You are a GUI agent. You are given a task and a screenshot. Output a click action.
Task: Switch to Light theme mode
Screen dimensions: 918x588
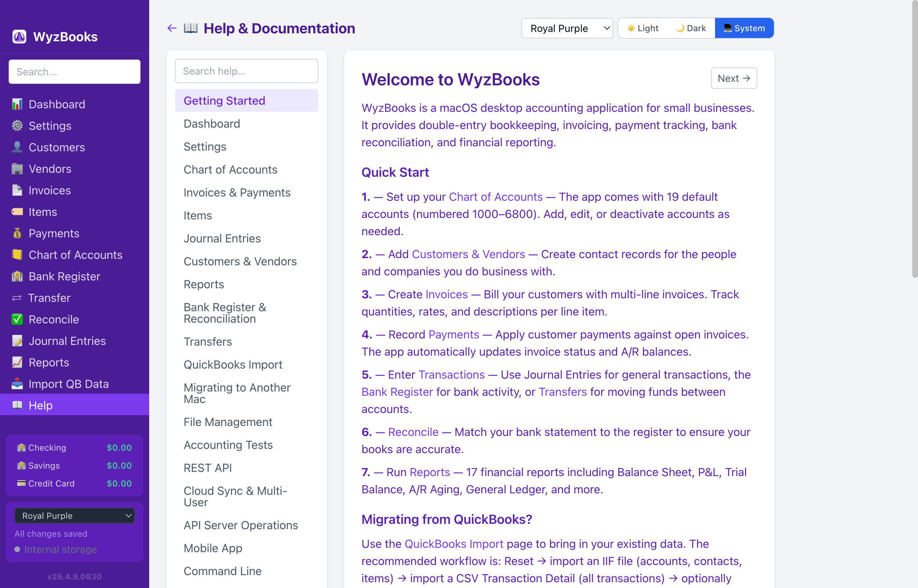tap(643, 28)
